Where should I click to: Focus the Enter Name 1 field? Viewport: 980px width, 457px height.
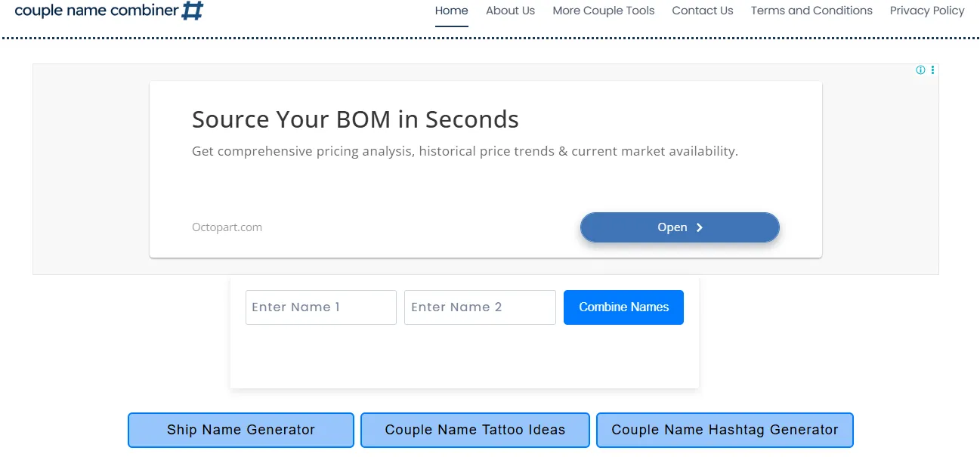(x=320, y=307)
